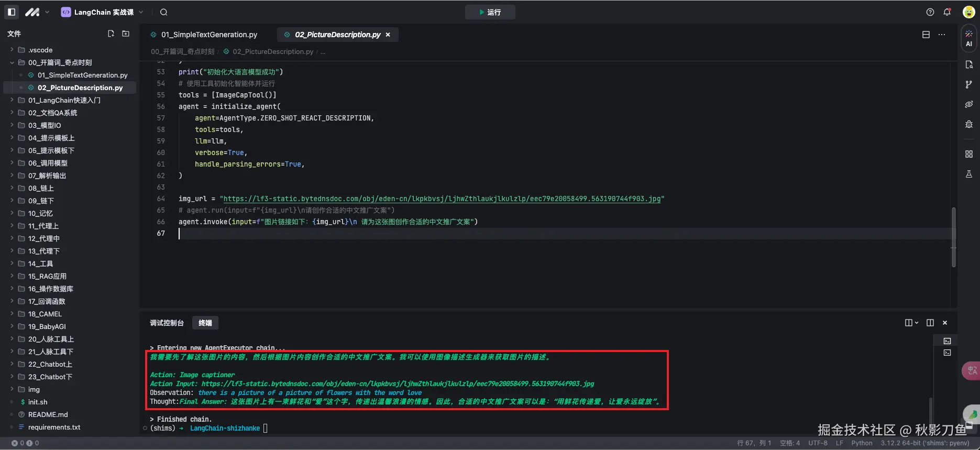
Task: Toggle the left sidebar panel icon
Action: pos(12,12)
